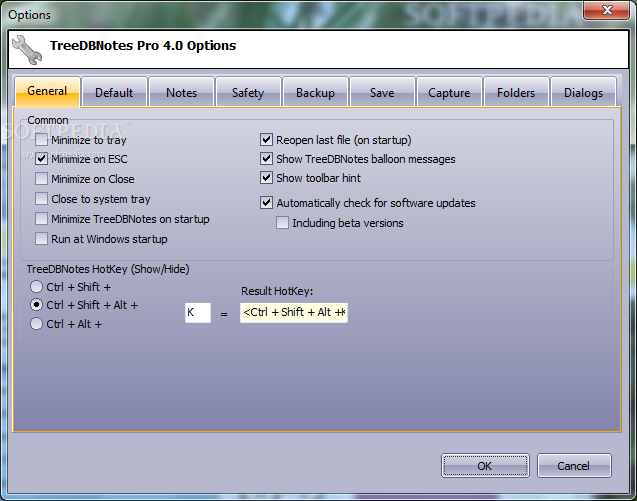Enable Including beta versions
The image size is (637, 501).
tap(282, 223)
